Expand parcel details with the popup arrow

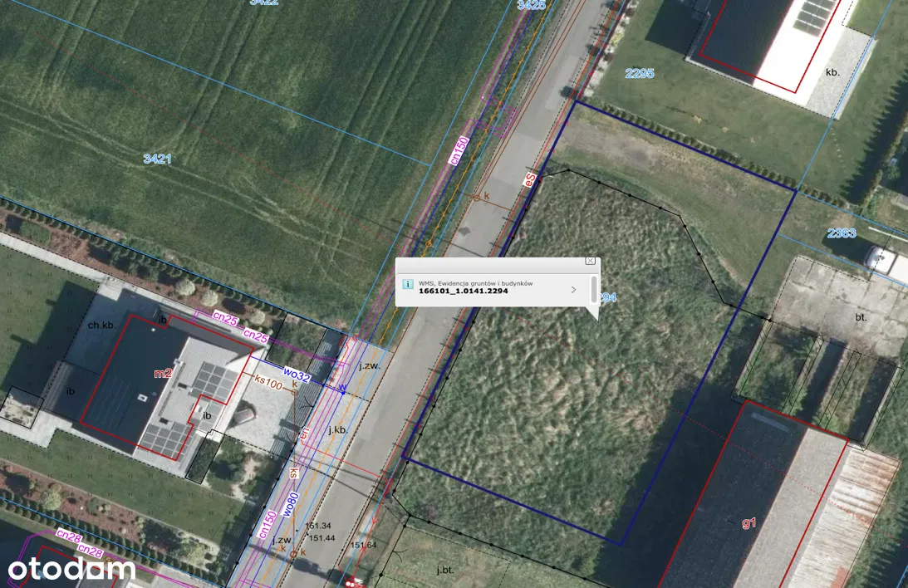(x=573, y=290)
